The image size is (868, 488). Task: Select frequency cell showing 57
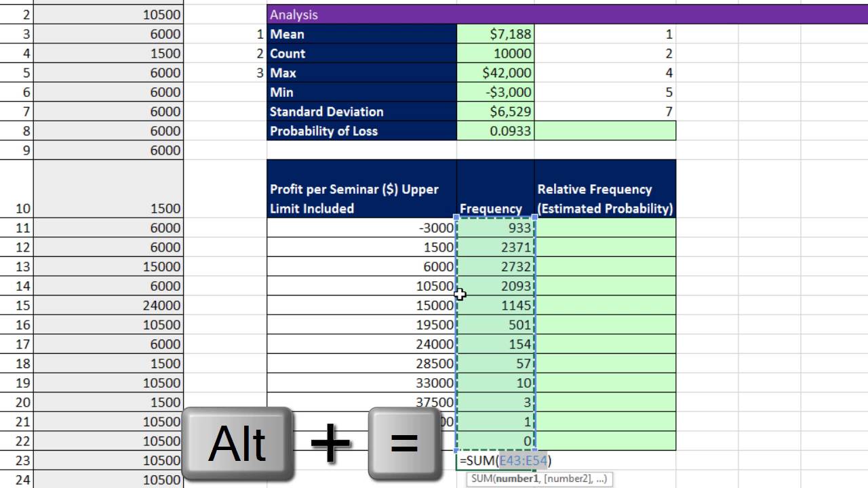coord(496,363)
